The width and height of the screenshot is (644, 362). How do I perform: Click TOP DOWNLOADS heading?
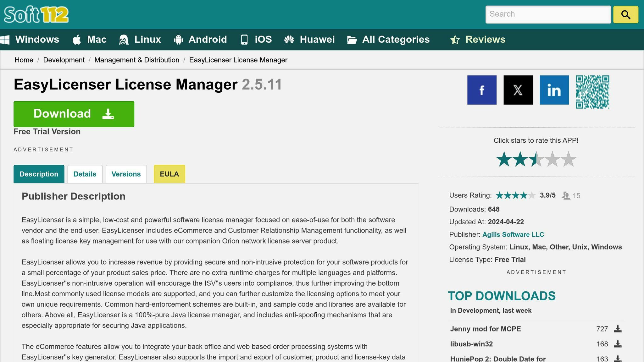[x=502, y=296]
